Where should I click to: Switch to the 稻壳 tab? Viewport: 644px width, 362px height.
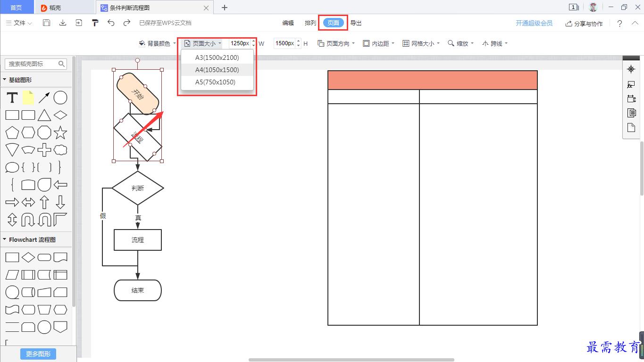[65, 8]
